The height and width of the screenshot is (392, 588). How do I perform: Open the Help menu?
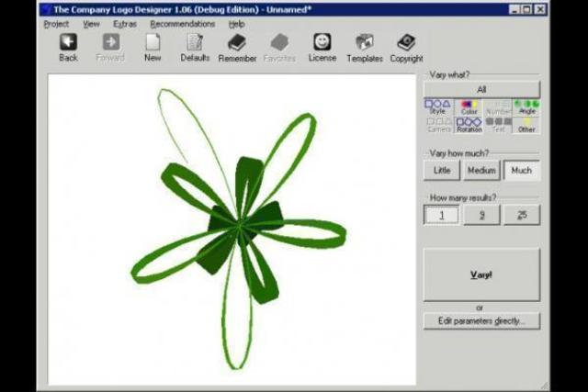tap(237, 24)
